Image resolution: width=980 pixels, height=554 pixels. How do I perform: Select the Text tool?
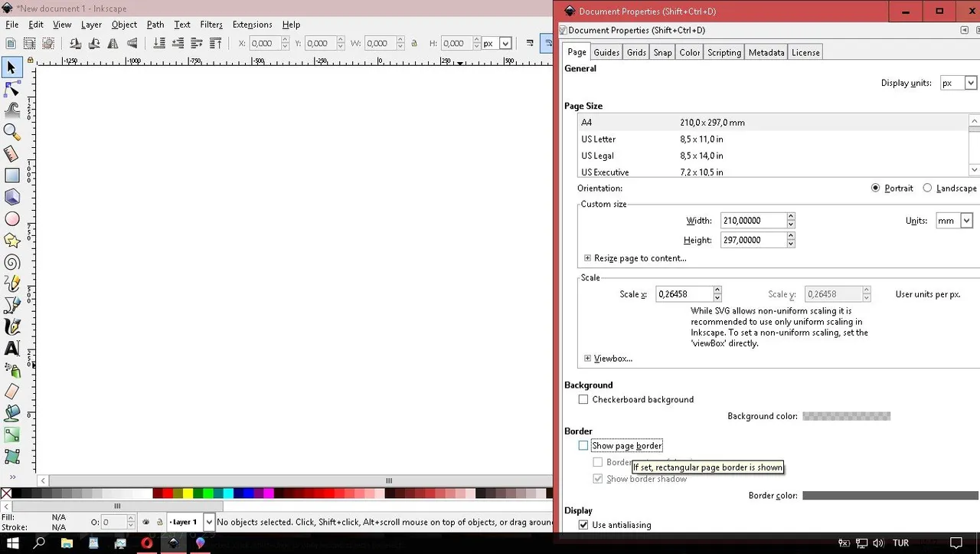click(11, 348)
